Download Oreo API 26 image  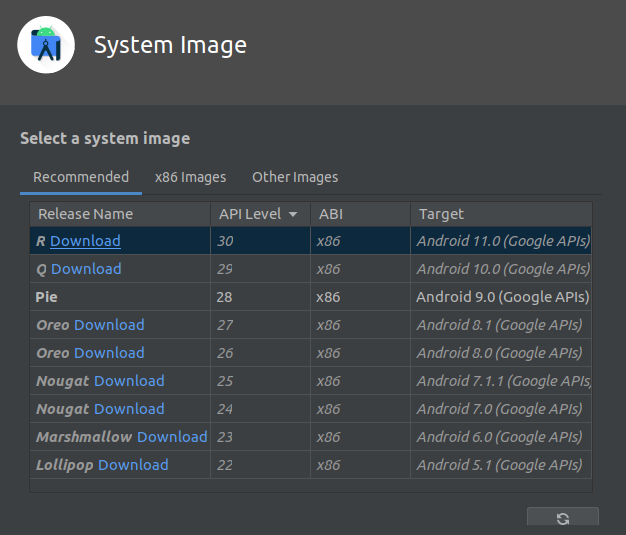[x=109, y=353]
